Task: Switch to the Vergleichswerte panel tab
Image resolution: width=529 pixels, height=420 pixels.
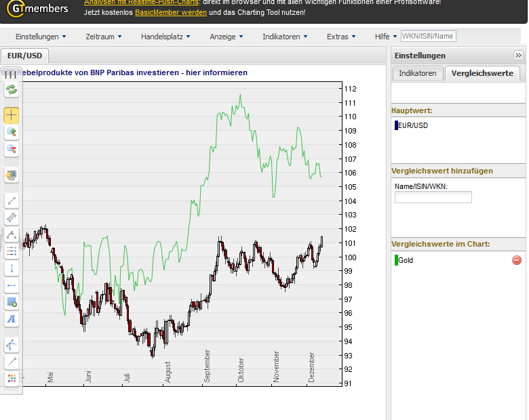Action: [482, 73]
